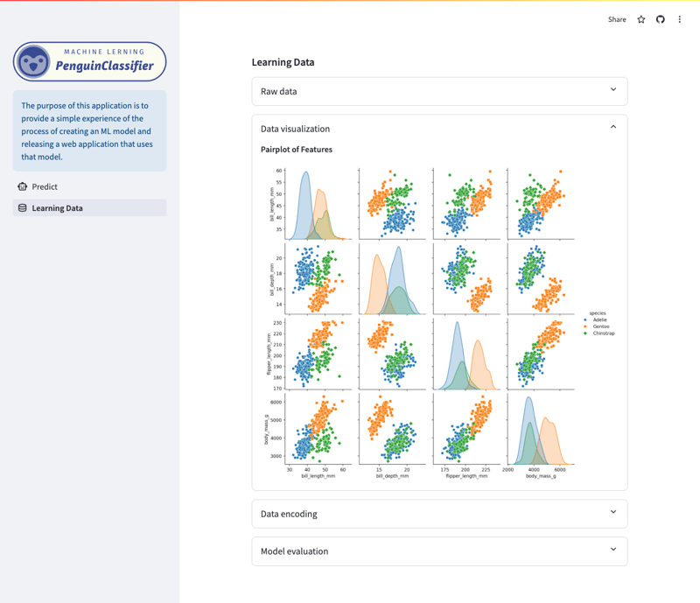Click the orange Gentoo legend marker
Screen dimensions: 700x603
(x=585, y=326)
